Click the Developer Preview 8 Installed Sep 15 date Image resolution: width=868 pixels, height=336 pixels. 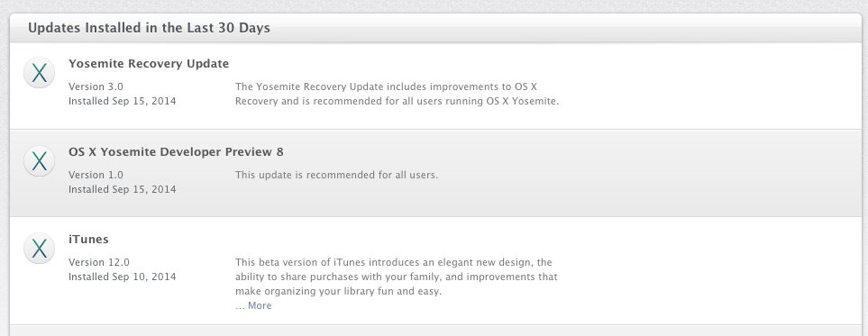coord(123,189)
